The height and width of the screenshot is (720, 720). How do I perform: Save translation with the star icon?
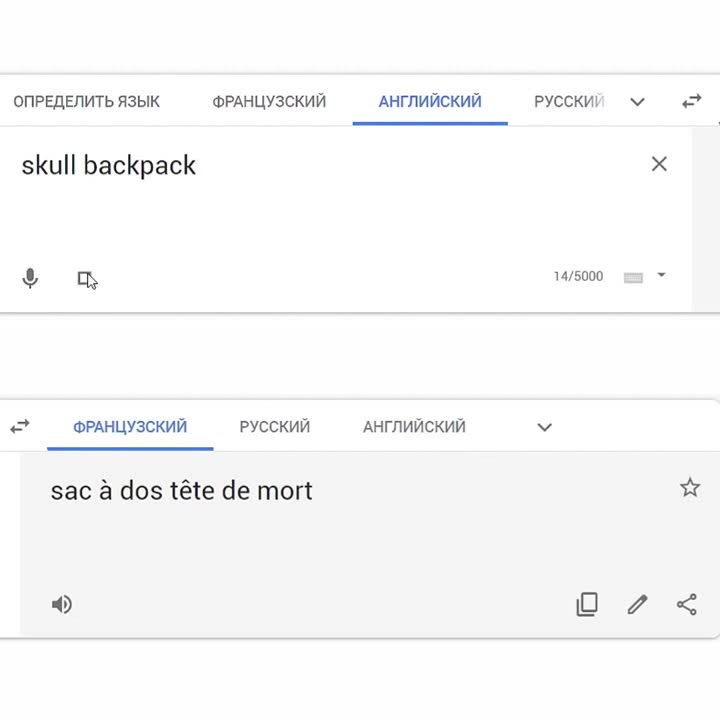pyautogui.click(x=690, y=488)
